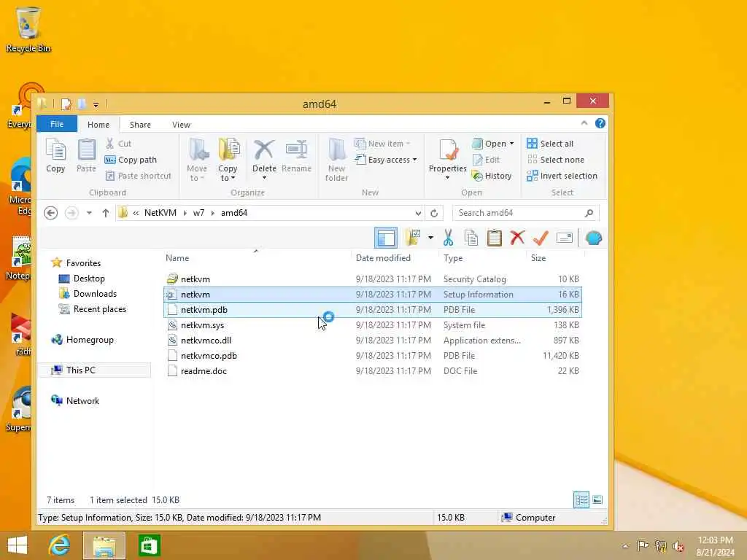This screenshot has height=560, width=747.
Task: Go back with the Back arrow button
Action: (51, 213)
